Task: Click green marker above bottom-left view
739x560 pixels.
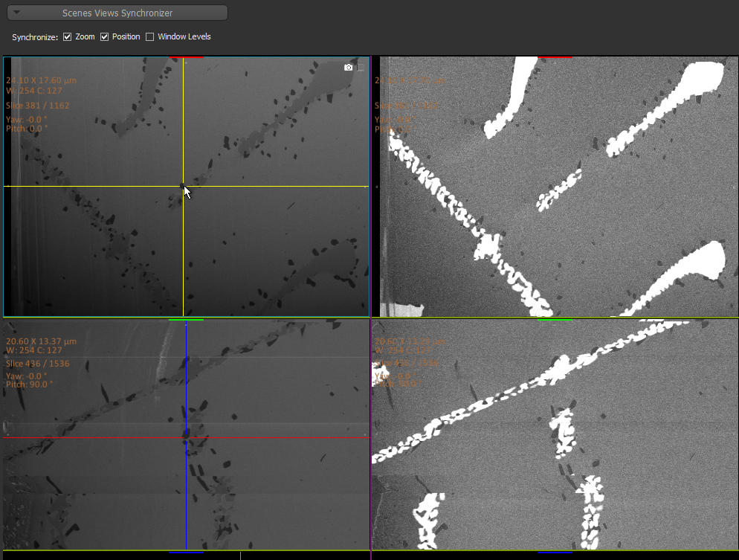Action: (x=186, y=320)
